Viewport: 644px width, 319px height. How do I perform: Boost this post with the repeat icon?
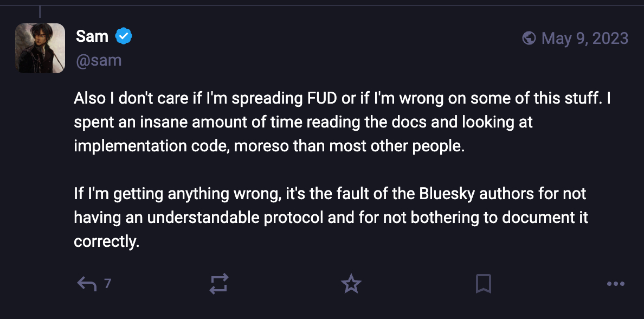pyautogui.click(x=219, y=284)
